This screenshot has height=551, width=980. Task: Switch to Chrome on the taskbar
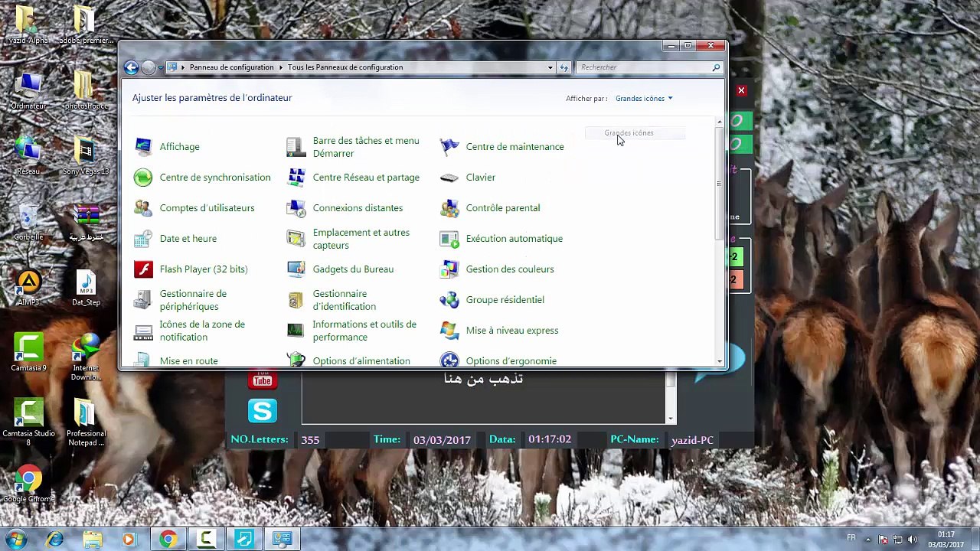168,540
